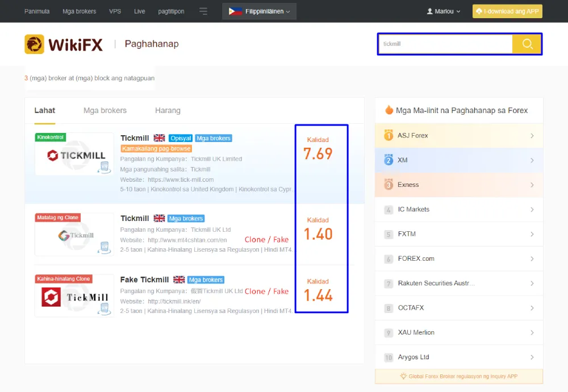Open the https://www.tick-mill.com website text
568x392 pixels.
[x=181, y=180]
